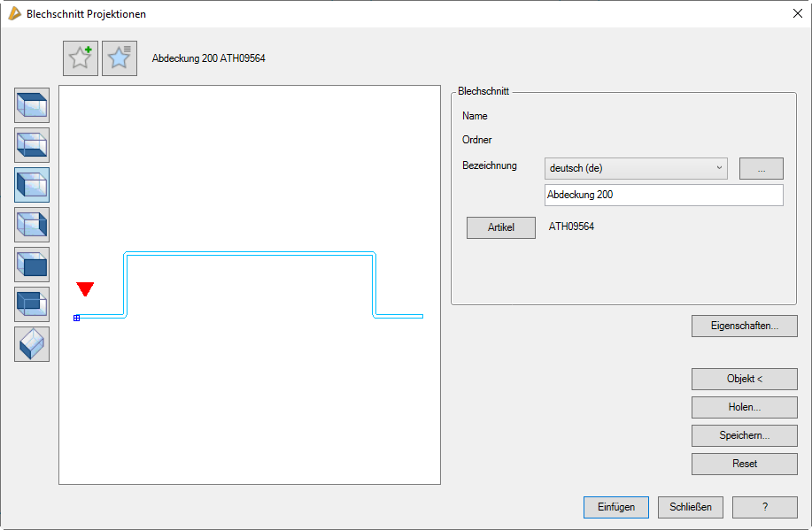This screenshot has width=812, height=530.
Task: Click the red triangle marker in preview
Action: click(85, 289)
